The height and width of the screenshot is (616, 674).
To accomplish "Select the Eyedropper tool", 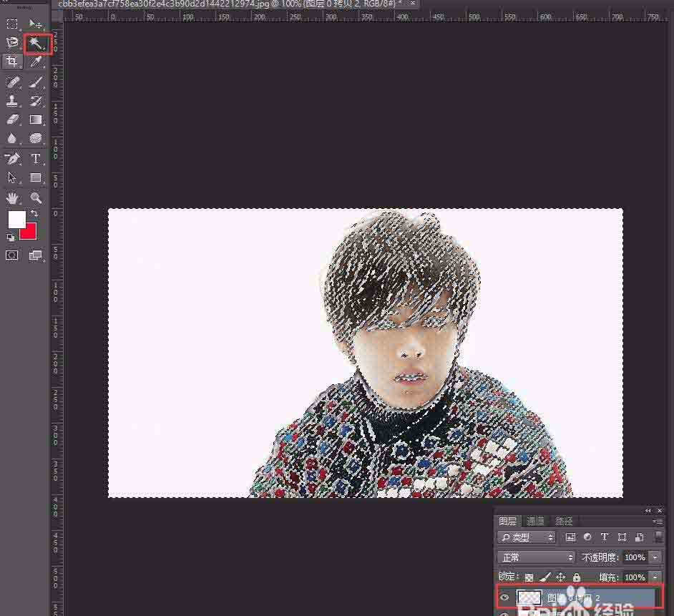I will [36, 62].
